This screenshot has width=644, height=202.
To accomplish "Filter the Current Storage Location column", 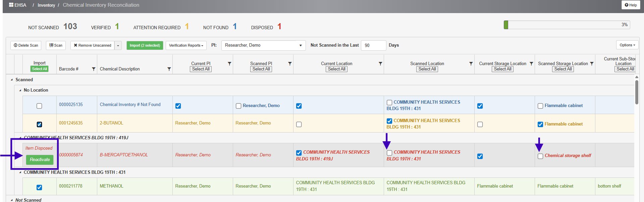I will (531, 63).
